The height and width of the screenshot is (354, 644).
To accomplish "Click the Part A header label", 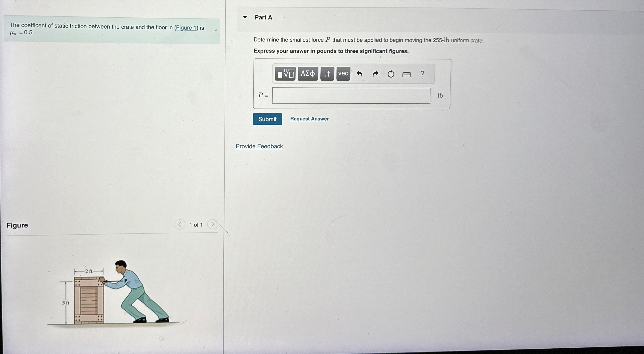I will [x=263, y=17].
